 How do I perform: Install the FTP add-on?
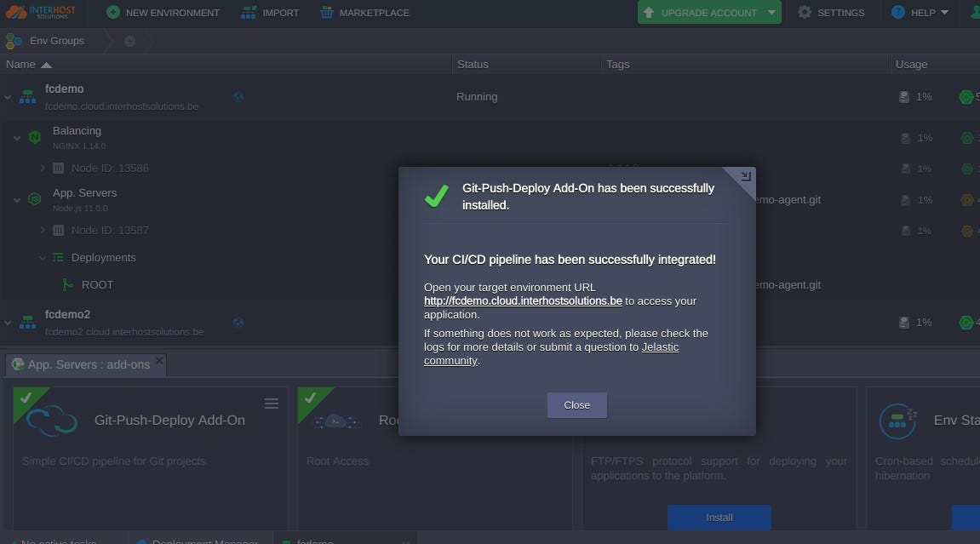click(719, 518)
